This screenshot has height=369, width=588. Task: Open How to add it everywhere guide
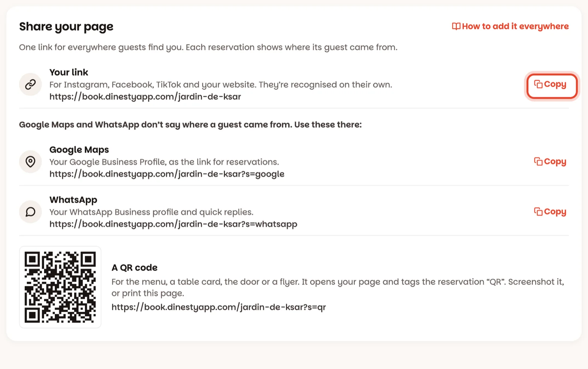[510, 26]
